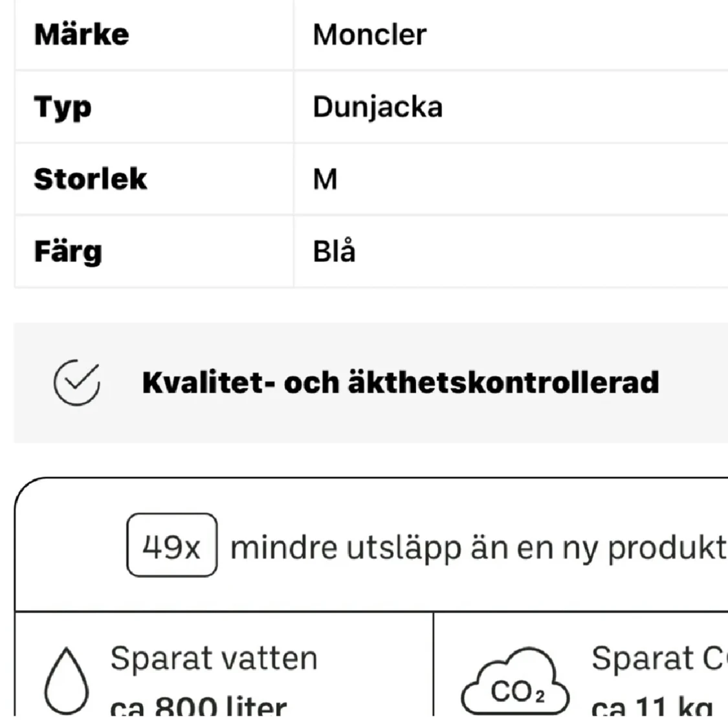The height and width of the screenshot is (728, 728).
Task: Click the Märke row label
Action: tap(82, 35)
